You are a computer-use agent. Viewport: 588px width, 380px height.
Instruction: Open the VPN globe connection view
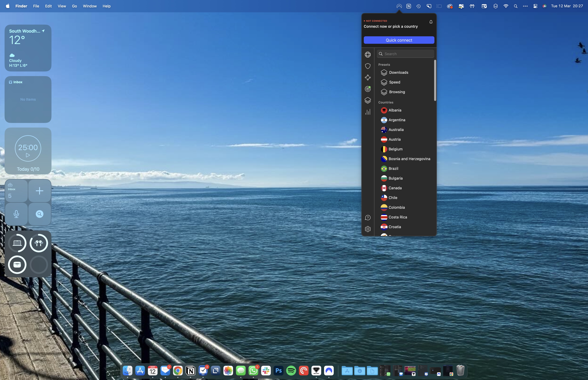coord(368,54)
